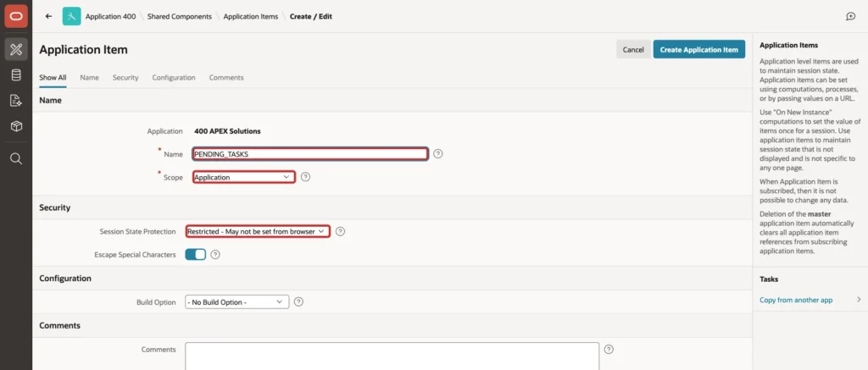Screen dimensions: 868x370
Task: Click the Security section heading
Action: [x=55, y=207]
